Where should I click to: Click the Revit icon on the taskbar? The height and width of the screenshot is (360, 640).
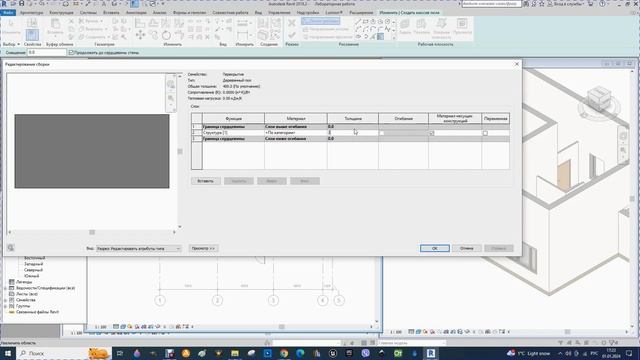431,353
